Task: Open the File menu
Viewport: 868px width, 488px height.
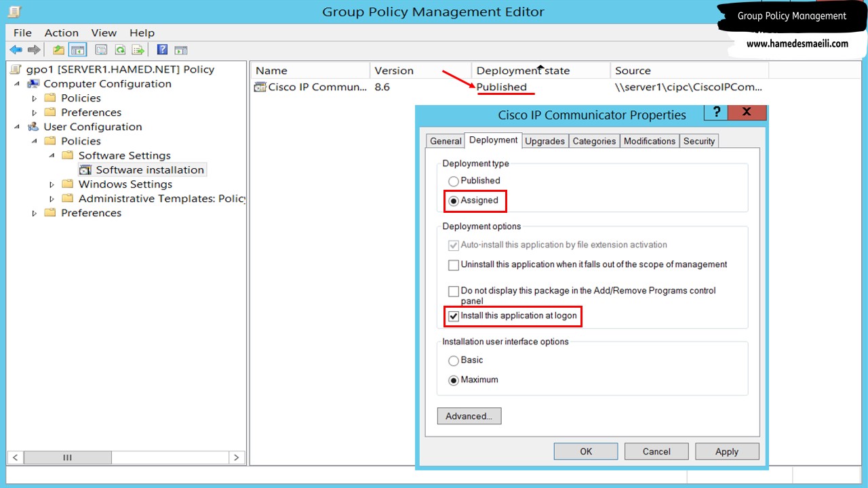Action: [22, 33]
